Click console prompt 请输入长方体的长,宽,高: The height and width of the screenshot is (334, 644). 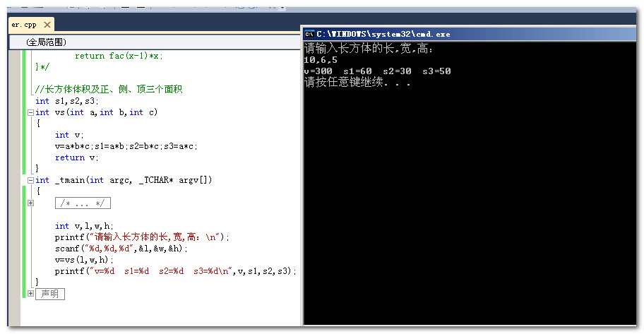coord(369,49)
